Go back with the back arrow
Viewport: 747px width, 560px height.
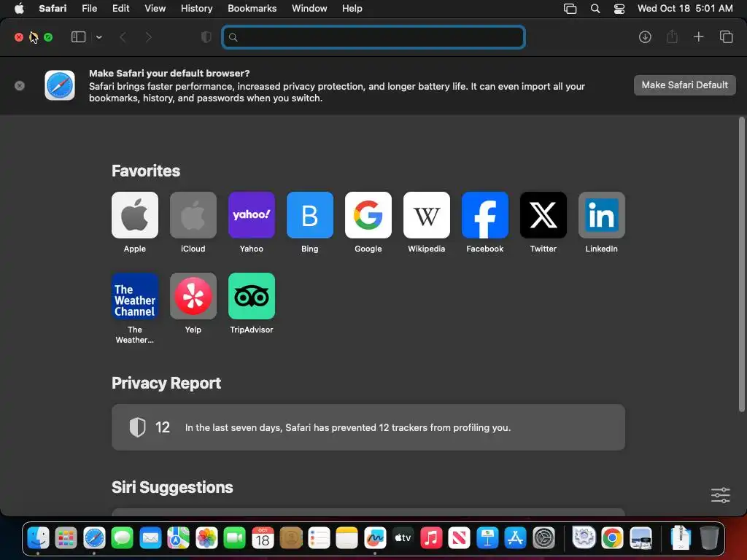(123, 37)
